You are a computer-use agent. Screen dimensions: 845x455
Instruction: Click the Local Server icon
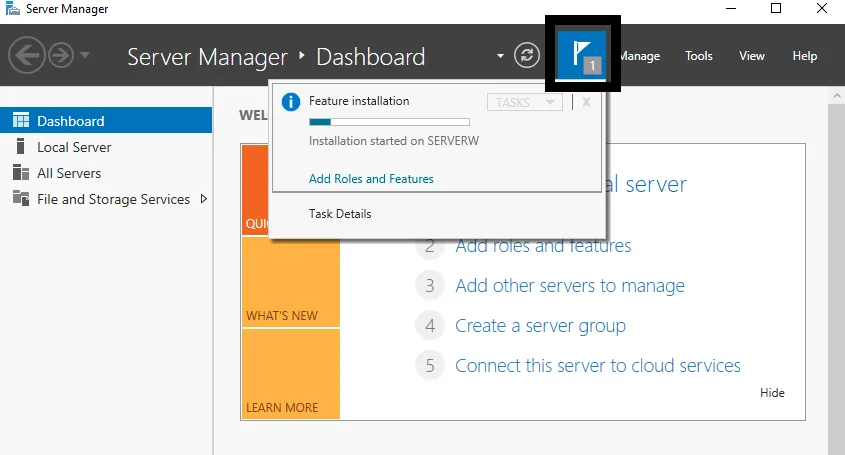pos(20,146)
